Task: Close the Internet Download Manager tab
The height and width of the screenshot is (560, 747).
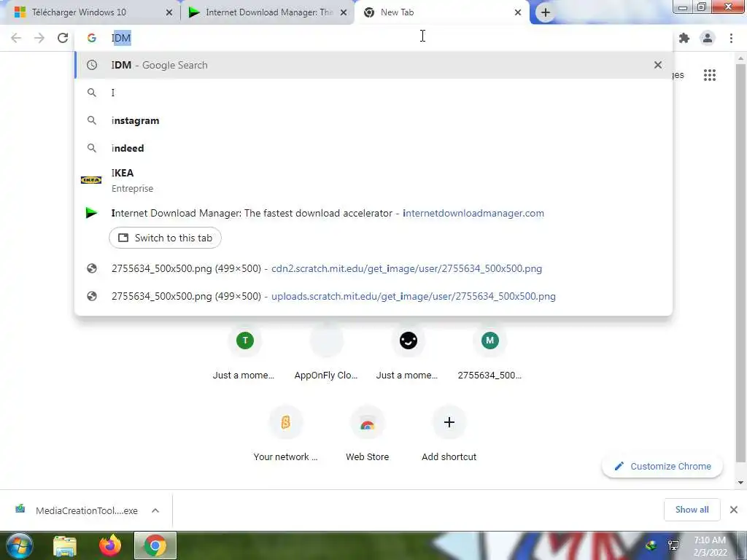Action: click(344, 13)
